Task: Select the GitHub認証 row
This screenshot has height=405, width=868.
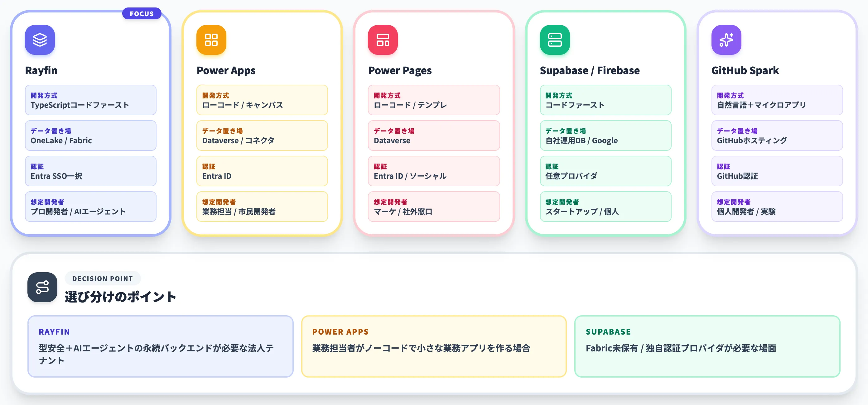Action: click(777, 171)
